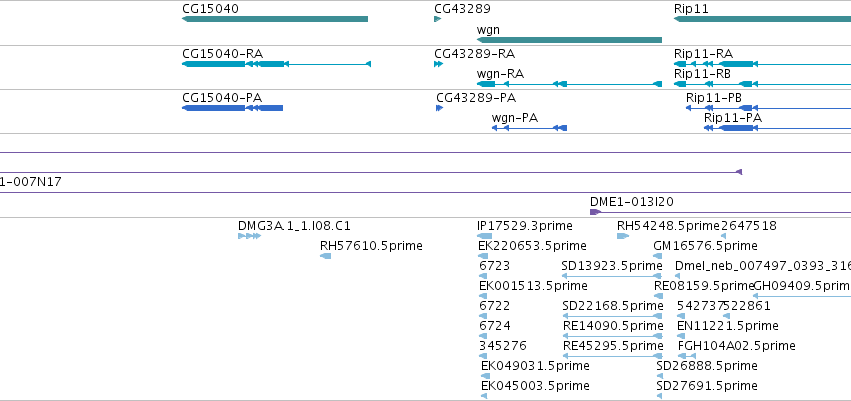Open the feature labeled 345276
The height and width of the screenshot is (401, 851).
483,357
